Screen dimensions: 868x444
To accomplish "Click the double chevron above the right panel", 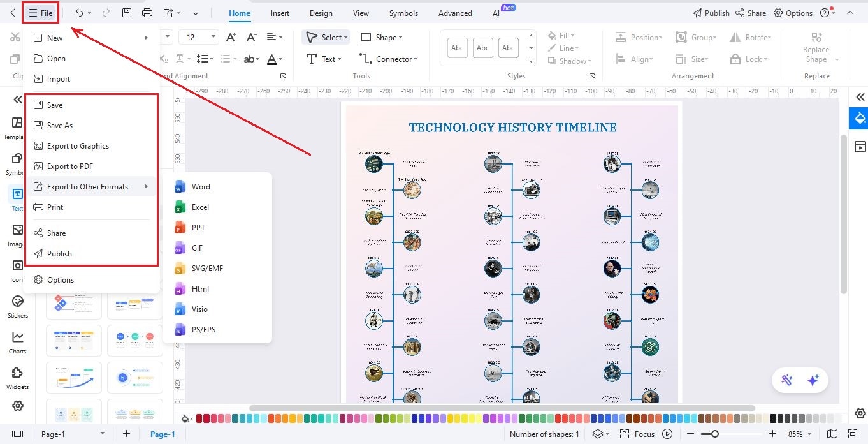I will 860,97.
